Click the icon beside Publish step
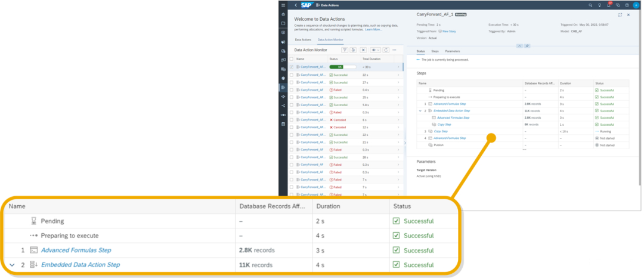 (431, 145)
